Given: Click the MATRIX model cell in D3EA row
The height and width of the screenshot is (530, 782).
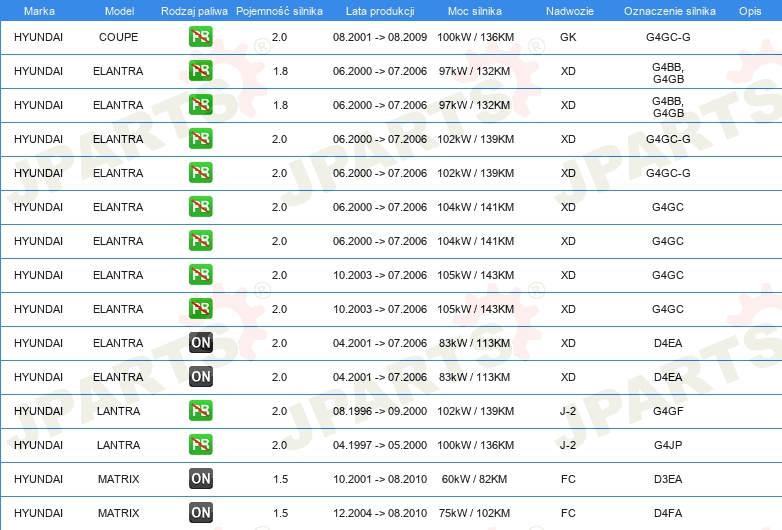Looking at the screenshot, I should 118,479.
